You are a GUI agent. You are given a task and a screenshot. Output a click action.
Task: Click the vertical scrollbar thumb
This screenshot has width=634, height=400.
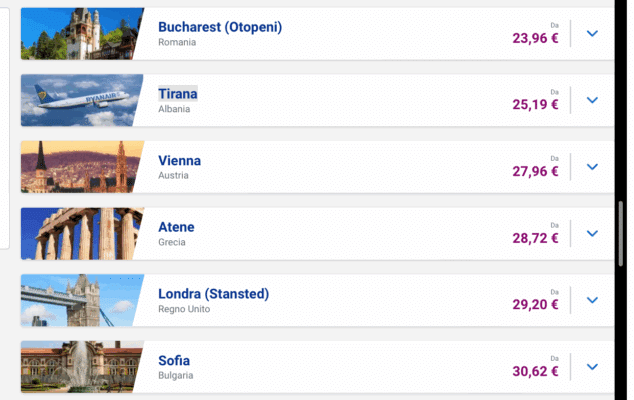pyautogui.click(x=621, y=230)
